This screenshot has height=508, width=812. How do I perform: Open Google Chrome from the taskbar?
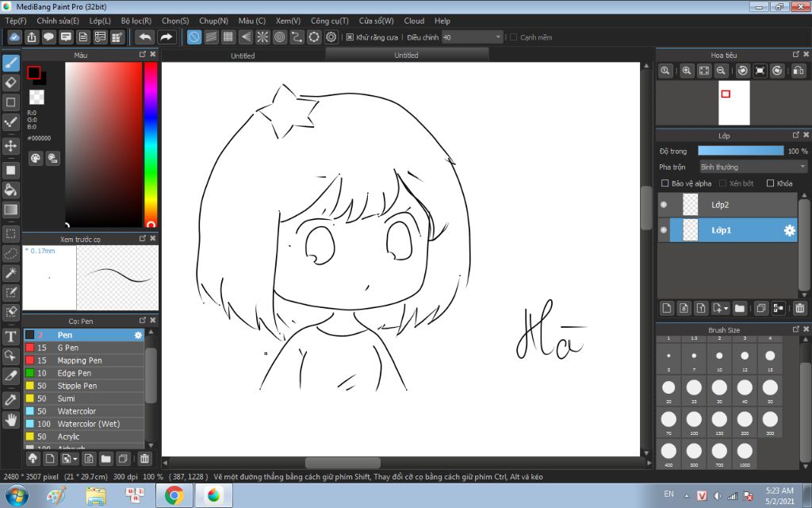pos(174,495)
